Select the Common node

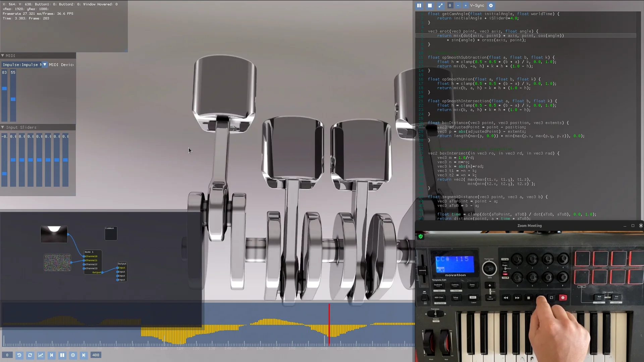pos(111,233)
